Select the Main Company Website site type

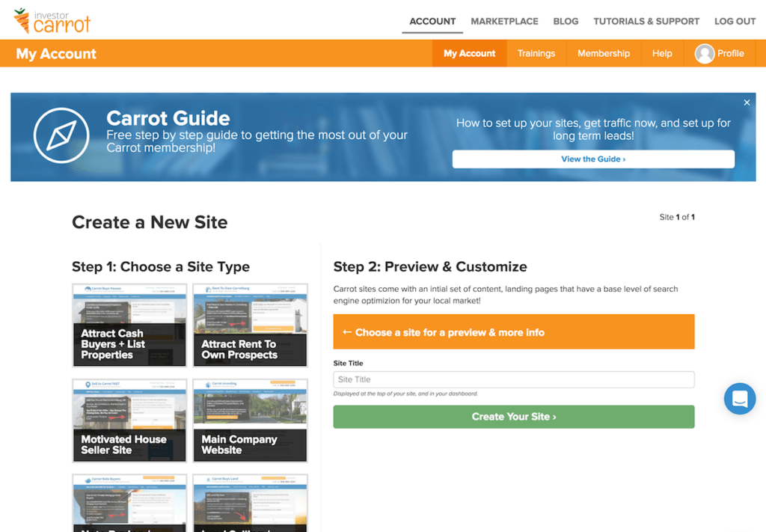click(x=250, y=420)
